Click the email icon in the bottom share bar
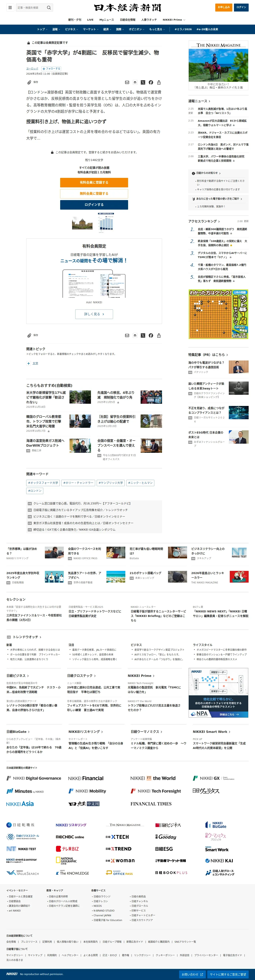 point(127,335)
